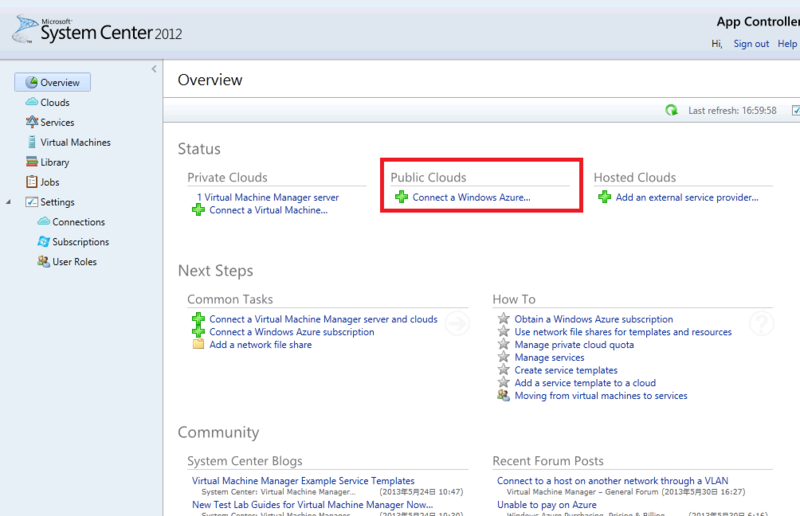
Task: Click Connect a Virtual Machine... under Private Clouds
Action: [x=268, y=210]
